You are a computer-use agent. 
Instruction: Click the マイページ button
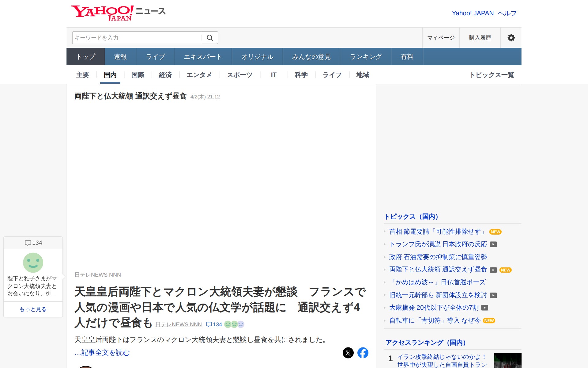(441, 38)
